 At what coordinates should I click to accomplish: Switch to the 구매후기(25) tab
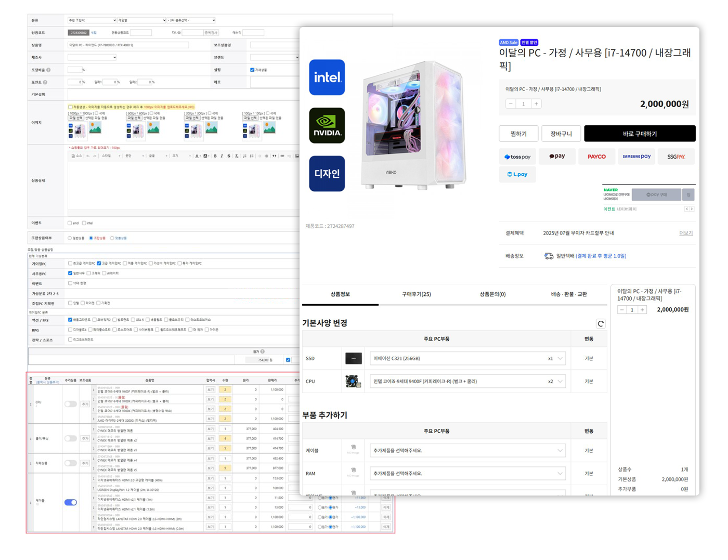click(416, 294)
